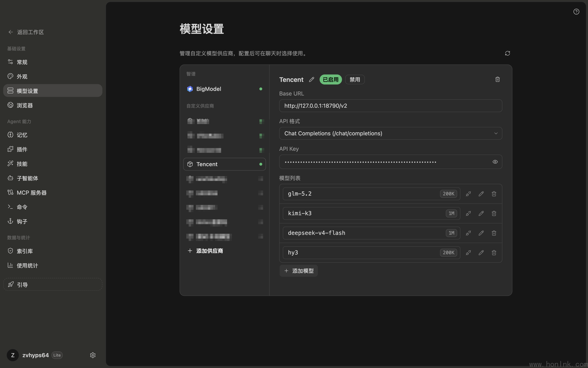Viewport: 588px width, 368px height.
Task: Delete the hy3 model
Action: pos(494,253)
